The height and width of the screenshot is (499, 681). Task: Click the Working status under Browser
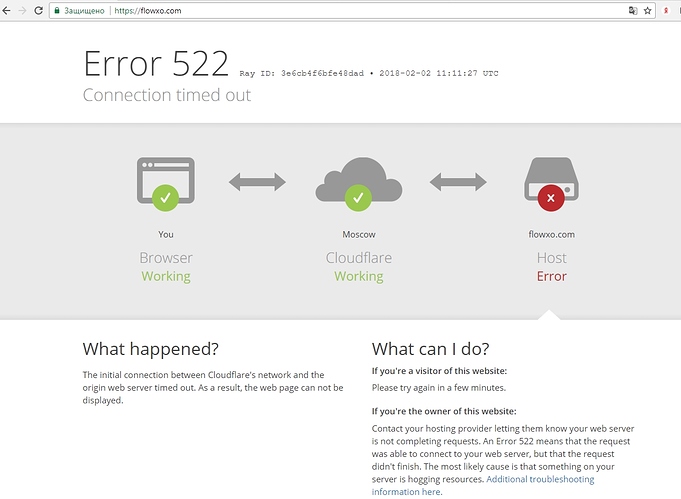[166, 276]
